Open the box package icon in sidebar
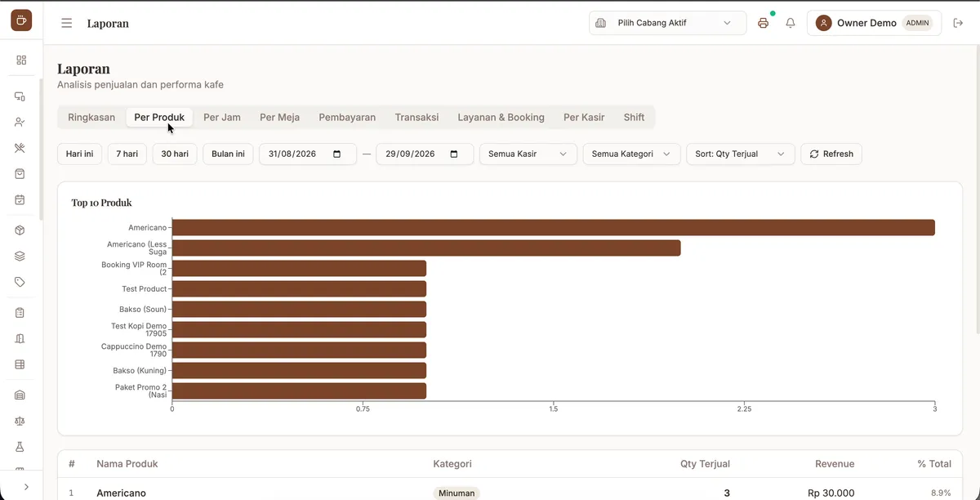Viewport: 980px width, 500px height. (20, 230)
